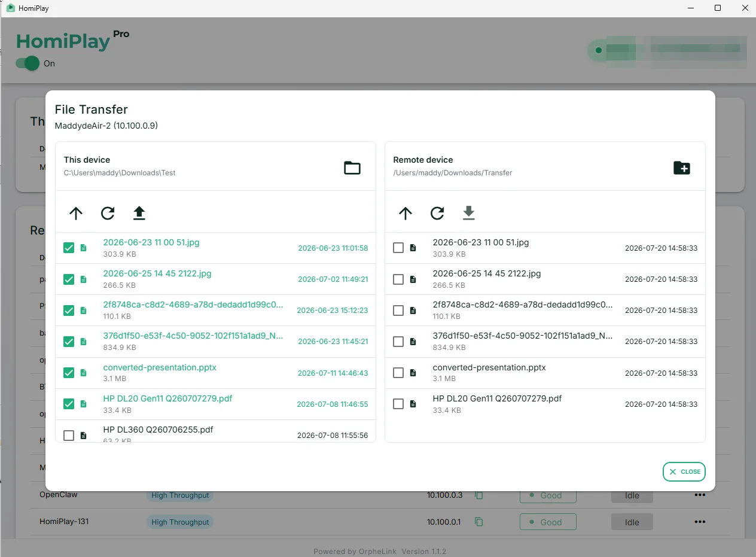This screenshot has width=756, height=557.
Task: Go up one directory on this device
Action: [76, 213]
